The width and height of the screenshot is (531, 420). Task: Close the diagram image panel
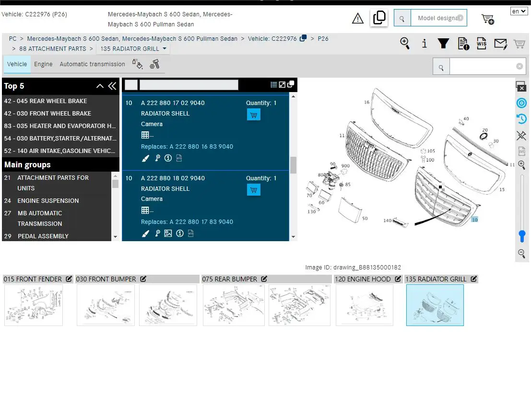click(521, 86)
